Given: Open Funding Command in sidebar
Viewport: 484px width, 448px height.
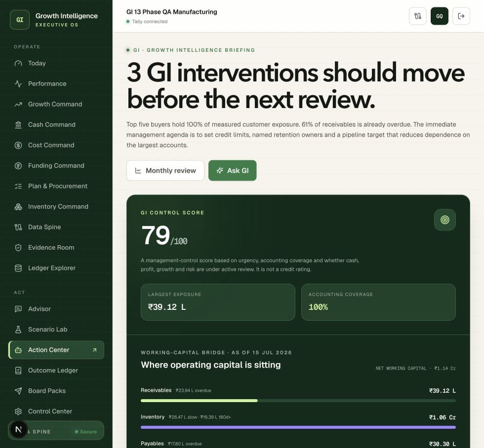Looking at the screenshot, I should (x=56, y=166).
